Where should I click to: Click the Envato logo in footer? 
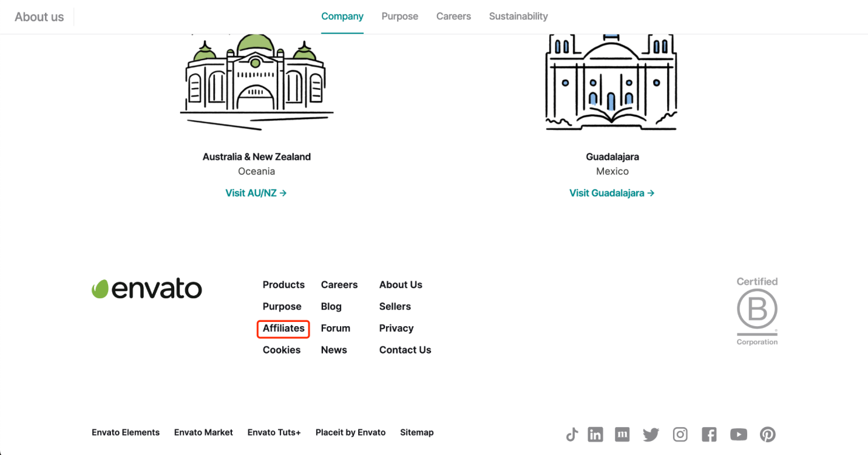coord(147,289)
